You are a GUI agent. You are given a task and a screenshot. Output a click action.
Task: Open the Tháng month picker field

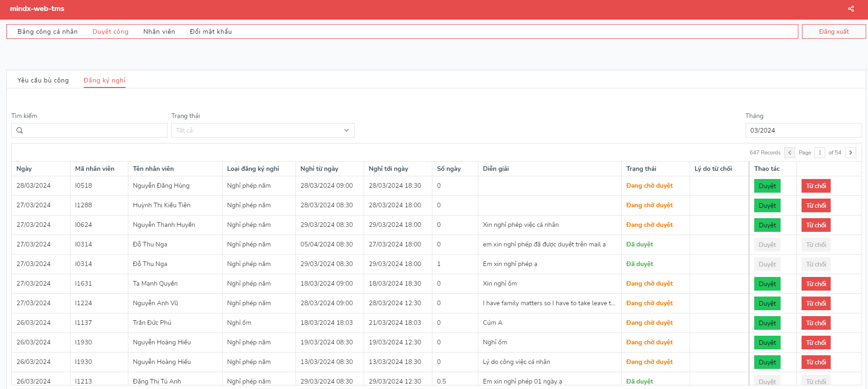[803, 130]
